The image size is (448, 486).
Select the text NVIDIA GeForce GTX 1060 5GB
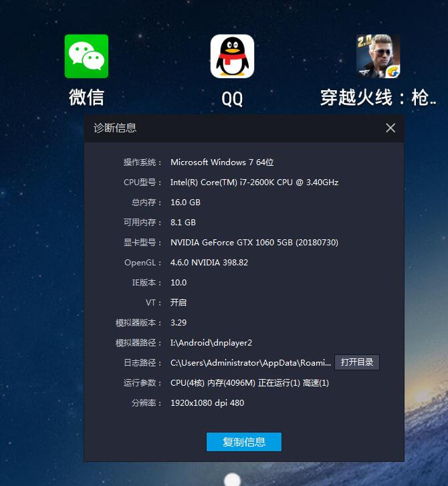[x=231, y=243]
